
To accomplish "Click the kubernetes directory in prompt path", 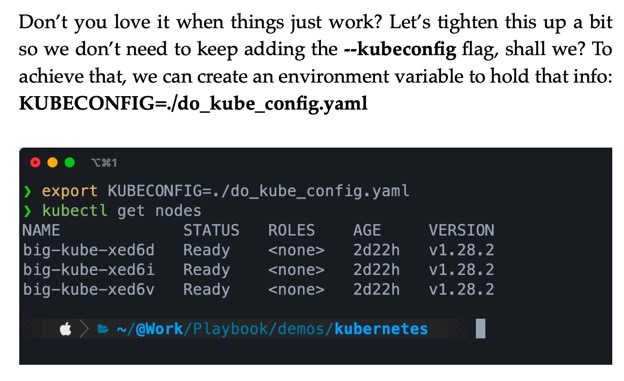I will coord(381,329).
